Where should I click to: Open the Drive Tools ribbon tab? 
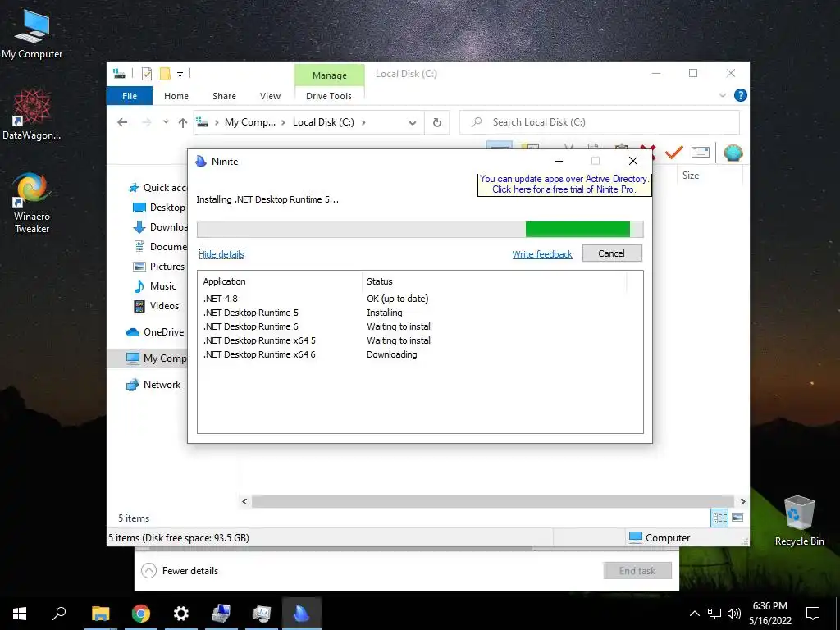[x=329, y=96]
